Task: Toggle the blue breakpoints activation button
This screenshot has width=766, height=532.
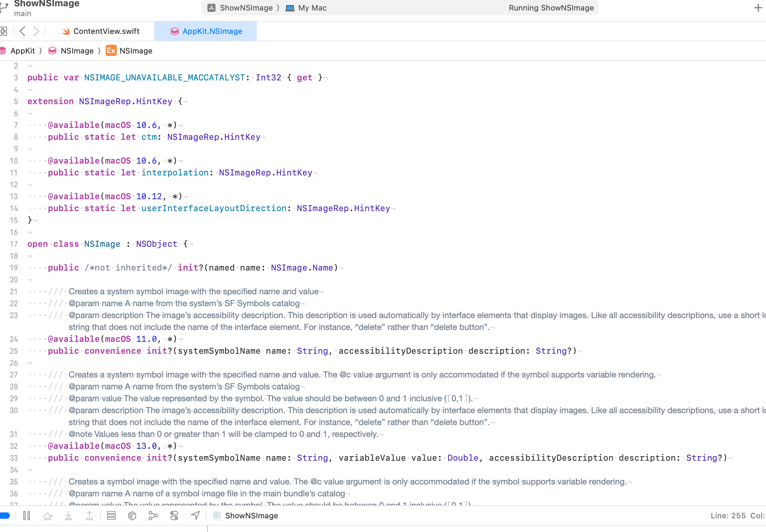Action: pos(5,516)
